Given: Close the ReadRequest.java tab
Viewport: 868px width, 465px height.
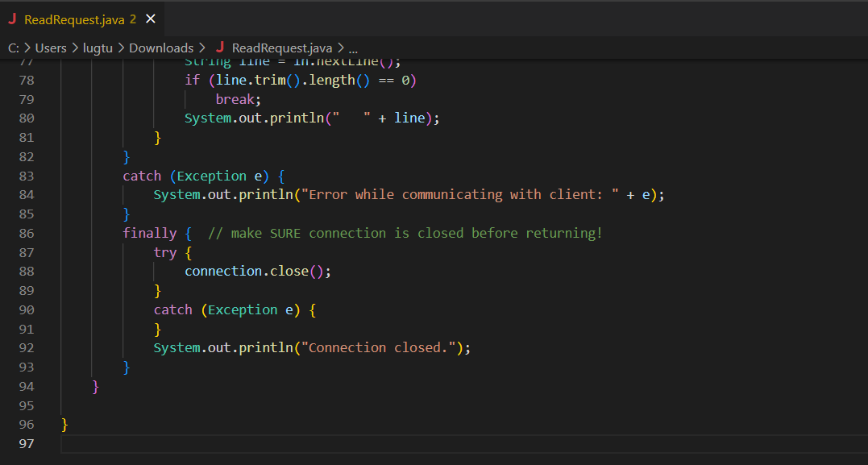Looking at the screenshot, I should (x=150, y=19).
